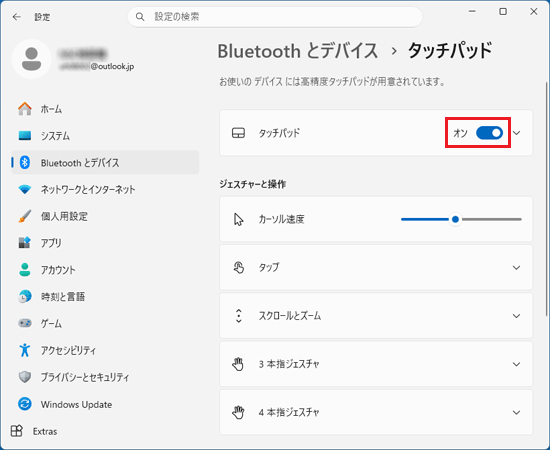The width and height of the screenshot is (550, 450).
Task: Click the privacy shield icon
Action: click(25, 377)
